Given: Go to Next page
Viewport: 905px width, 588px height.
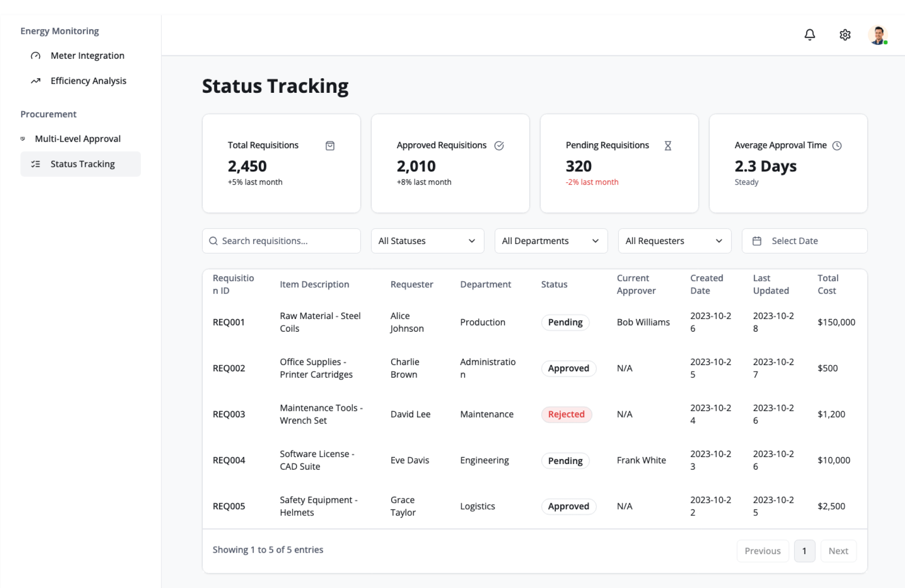Looking at the screenshot, I should tap(838, 551).
